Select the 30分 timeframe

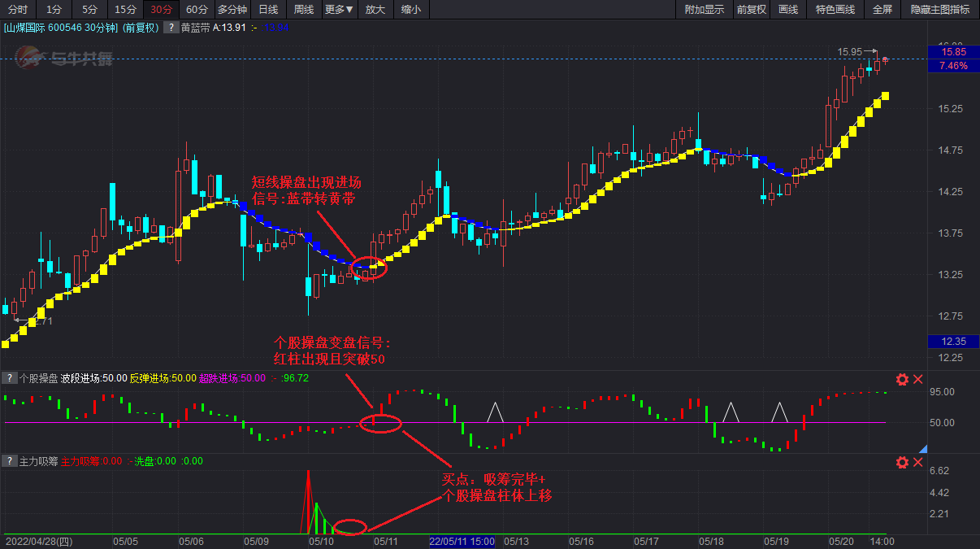tap(161, 10)
